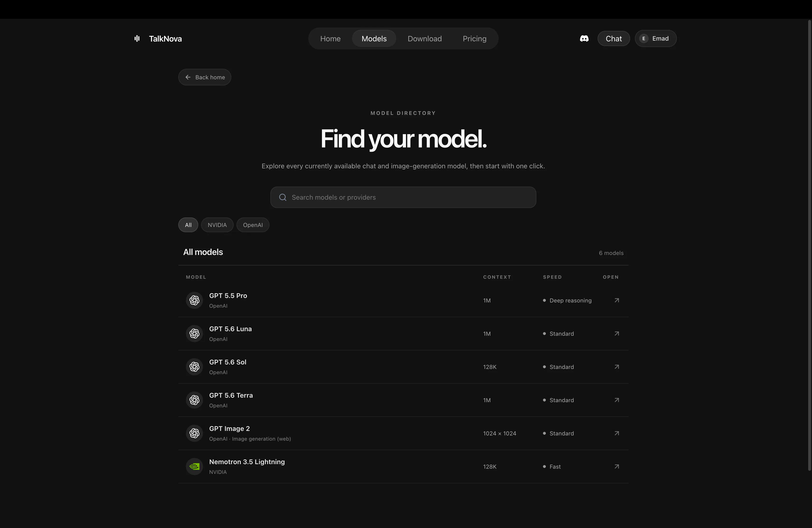Open the Emad account button
Image resolution: width=812 pixels, height=528 pixels.
pyautogui.click(x=655, y=38)
